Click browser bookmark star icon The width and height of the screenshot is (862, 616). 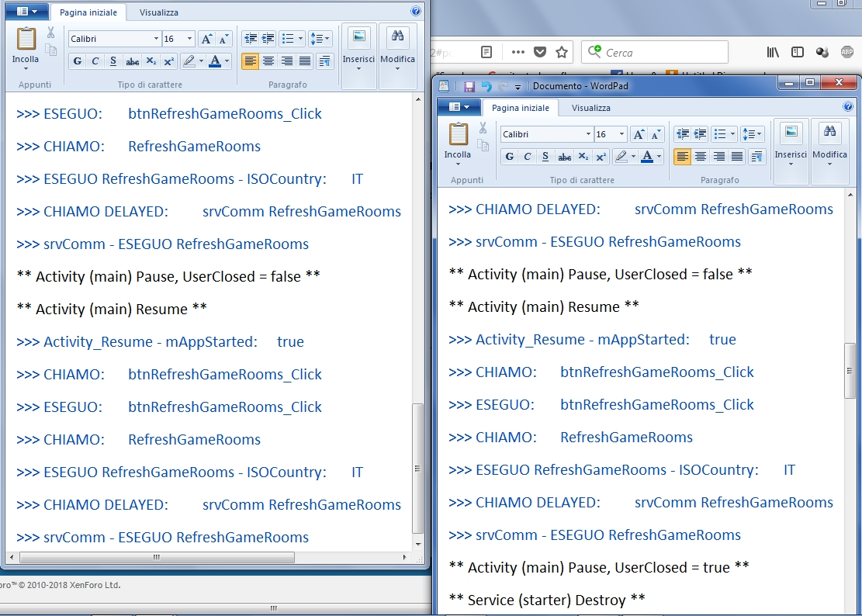point(561,52)
